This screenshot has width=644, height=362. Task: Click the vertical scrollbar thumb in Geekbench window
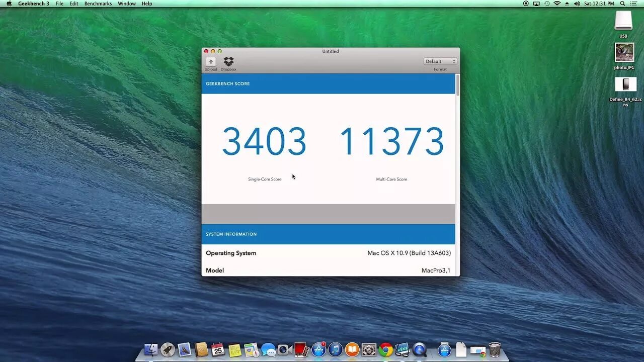tap(457, 85)
